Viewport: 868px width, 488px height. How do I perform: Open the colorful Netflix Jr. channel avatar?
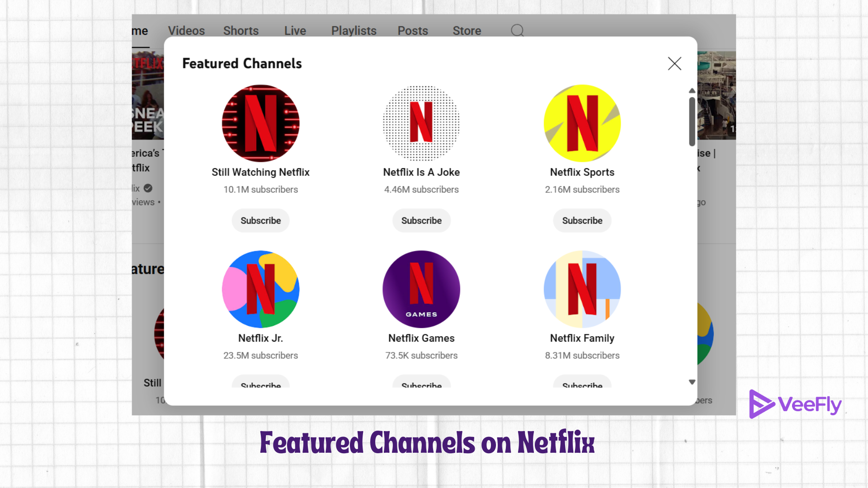260,289
